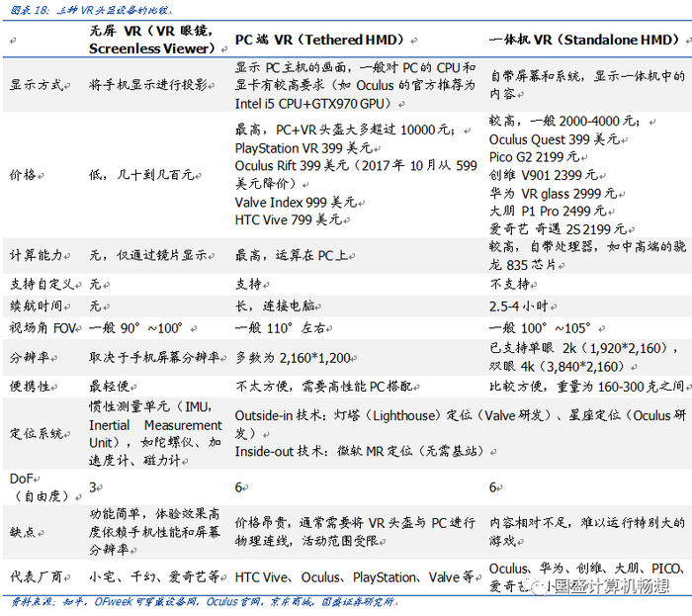Click the '定位系统' row label
The image size is (692, 616).
coord(37,433)
